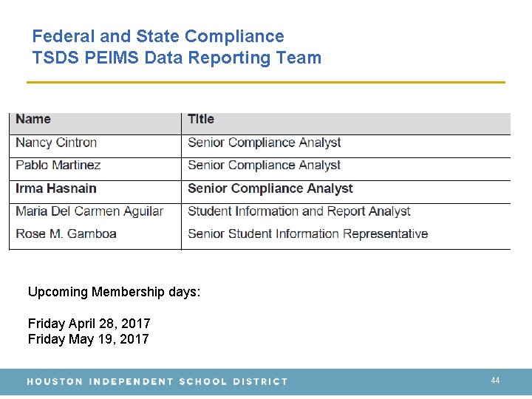This screenshot has width=532, height=399.
Task: Click slide page number 44
Action: pos(495,381)
